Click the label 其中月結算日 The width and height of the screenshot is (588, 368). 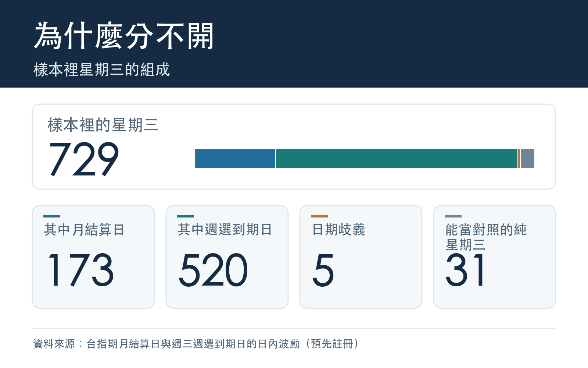click(x=84, y=230)
